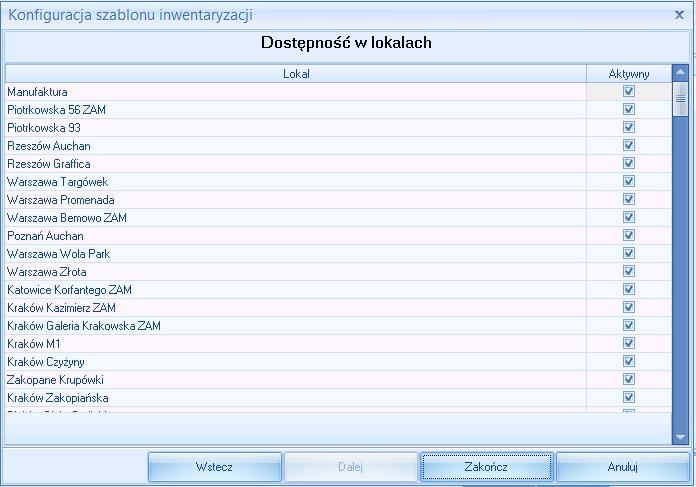696x487 pixels.
Task: Toggle Aktywny checkbox for Rzeszów Graffica
Action: 629,163
